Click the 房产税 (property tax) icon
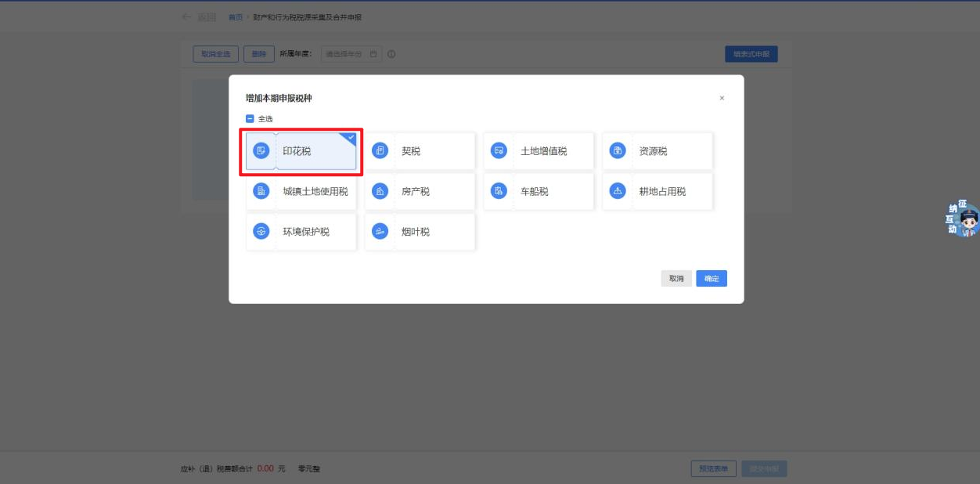The height and width of the screenshot is (484, 980). click(x=380, y=191)
